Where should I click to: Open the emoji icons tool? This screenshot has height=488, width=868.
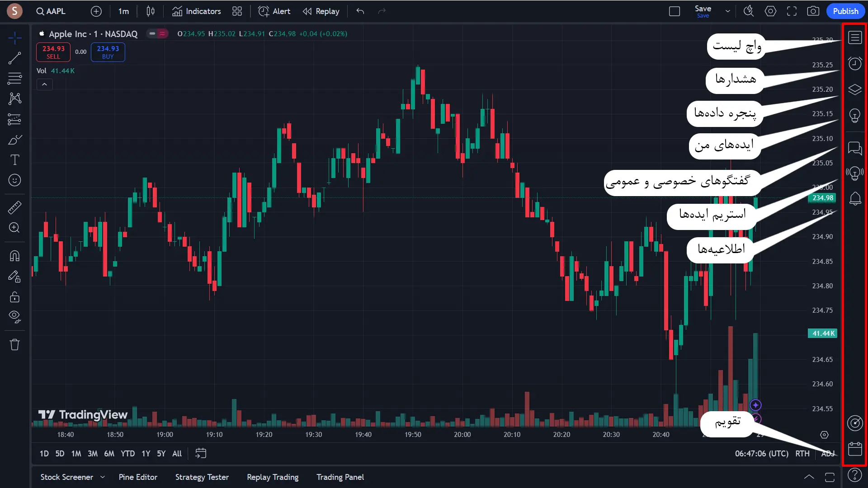(15, 180)
